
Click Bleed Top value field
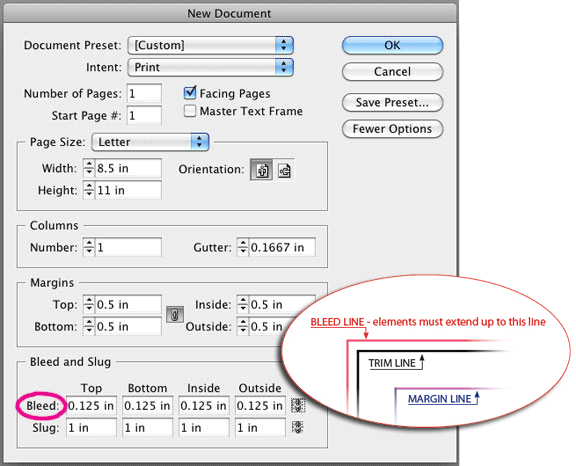pyautogui.click(x=91, y=405)
